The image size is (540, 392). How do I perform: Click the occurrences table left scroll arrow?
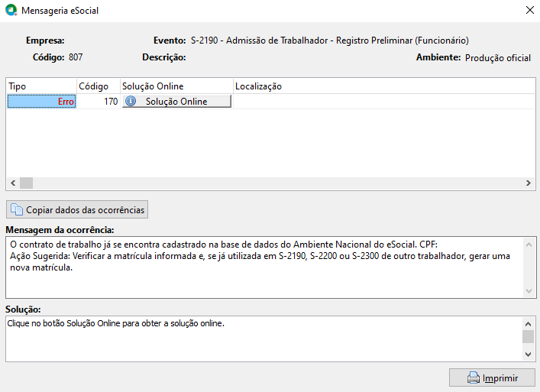point(13,183)
